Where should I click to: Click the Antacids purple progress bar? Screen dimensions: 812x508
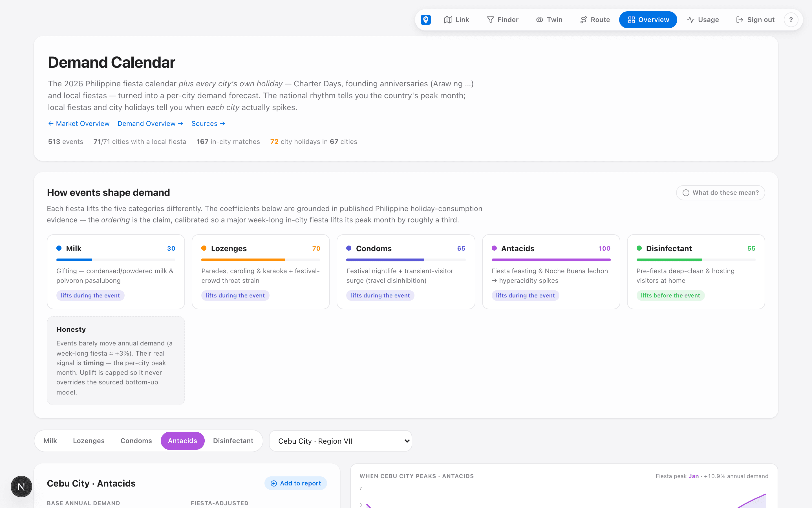coord(551,260)
